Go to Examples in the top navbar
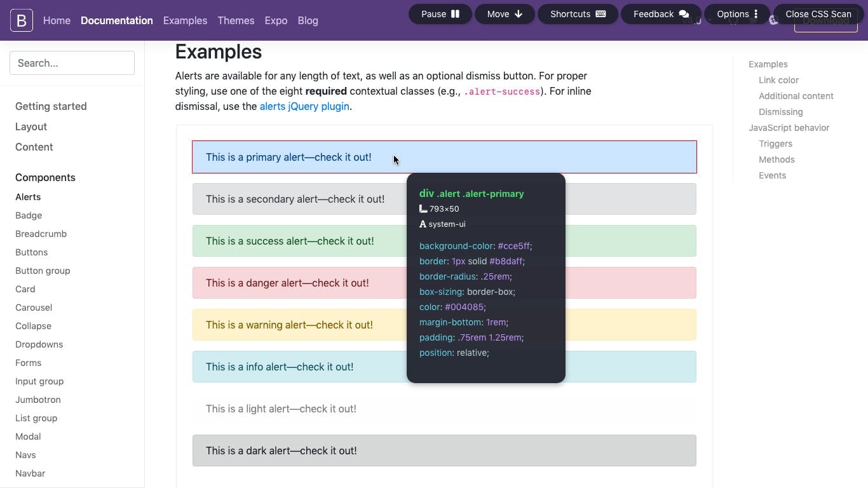The width and height of the screenshot is (868, 488). pos(185,20)
